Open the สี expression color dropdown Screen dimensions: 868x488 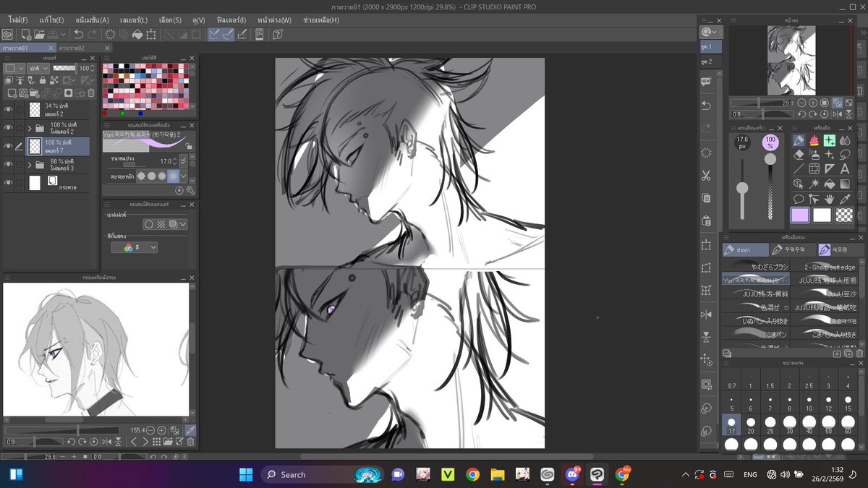pyautogui.click(x=135, y=247)
